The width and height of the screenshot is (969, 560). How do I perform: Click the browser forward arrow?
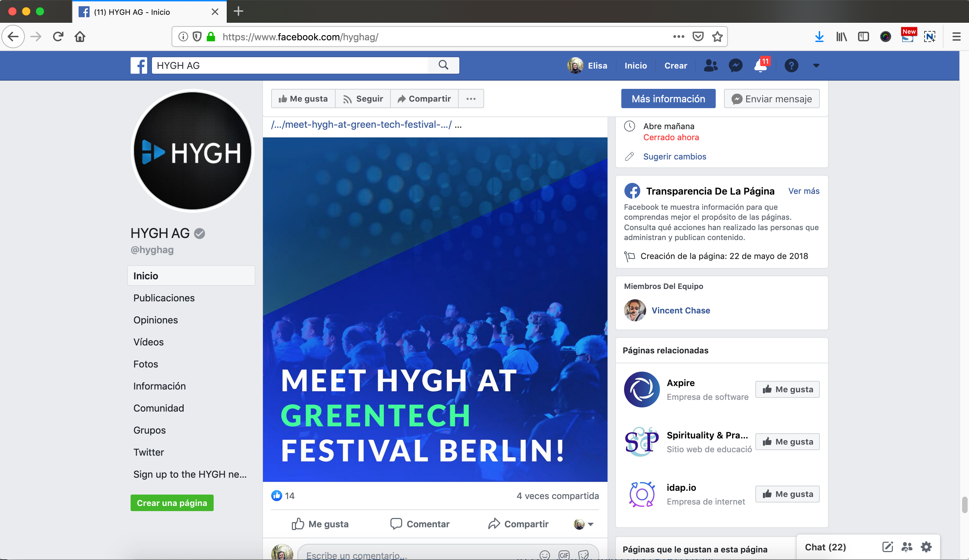36,37
